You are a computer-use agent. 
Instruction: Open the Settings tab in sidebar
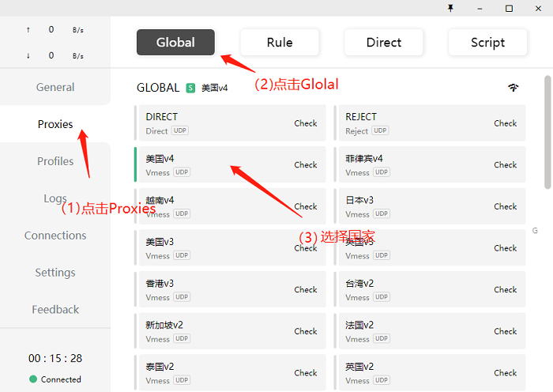click(55, 273)
